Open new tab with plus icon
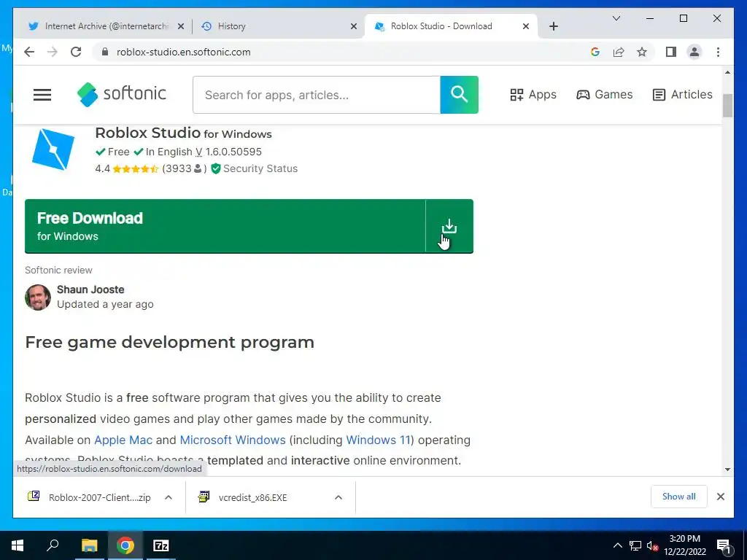The height and width of the screenshot is (560, 747). coord(553,26)
